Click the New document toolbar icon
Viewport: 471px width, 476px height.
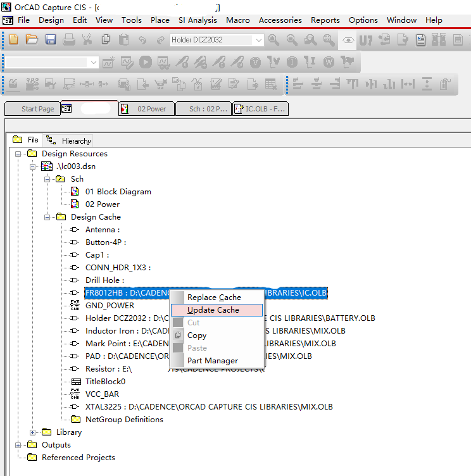click(14, 40)
